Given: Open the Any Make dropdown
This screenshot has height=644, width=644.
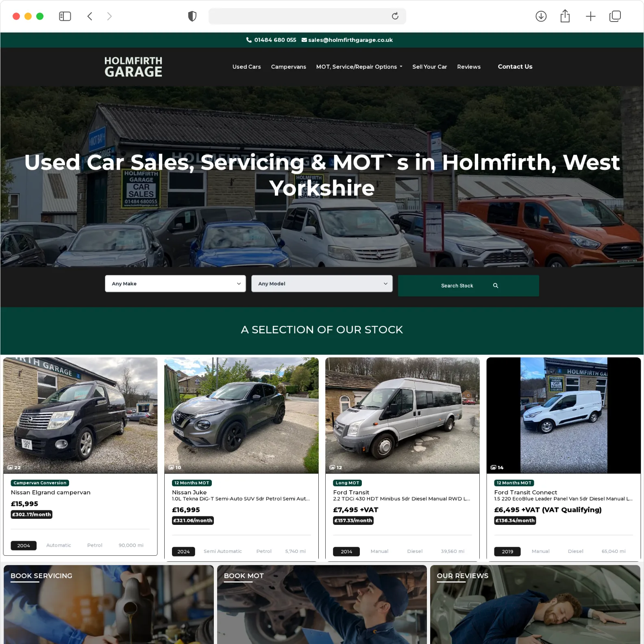Looking at the screenshot, I should [x=175, y=284].
